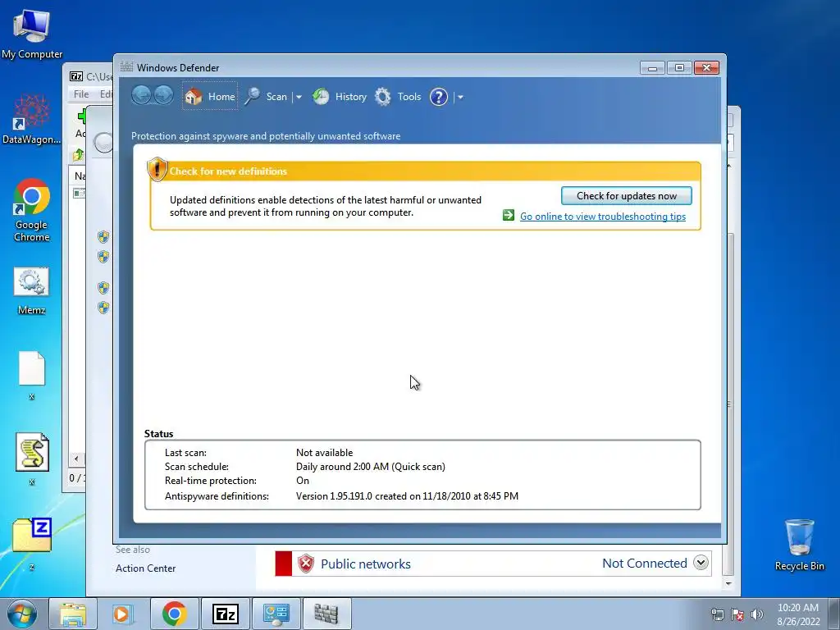Switch to Chrome in taskbar
This screenshot has width=840, height=630.
click(x=175, y=614)
